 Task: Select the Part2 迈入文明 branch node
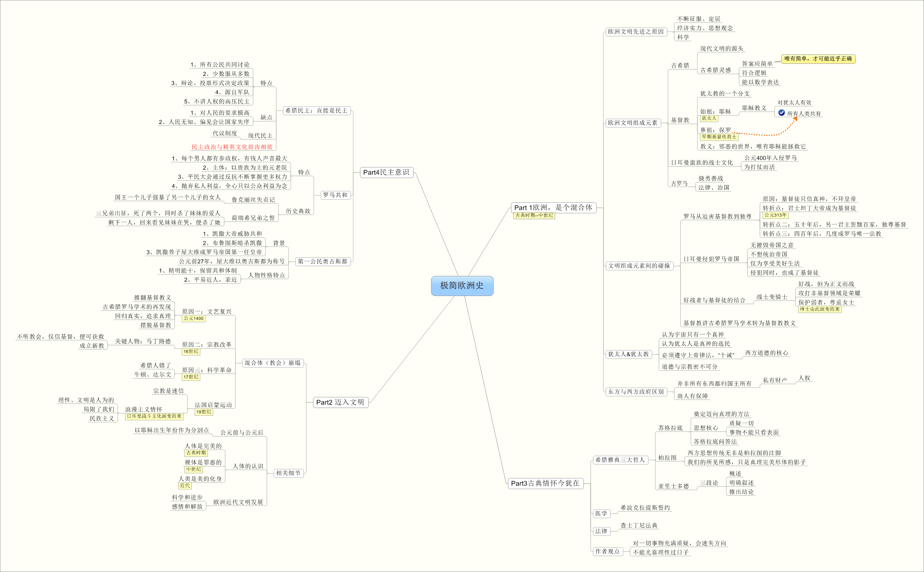pyautogui.click(x=340, y=402)
